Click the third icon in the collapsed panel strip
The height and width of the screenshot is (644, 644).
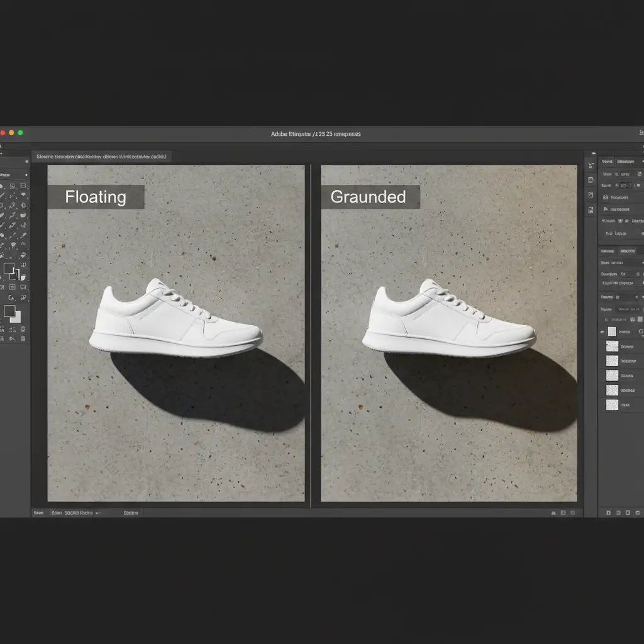591,196
